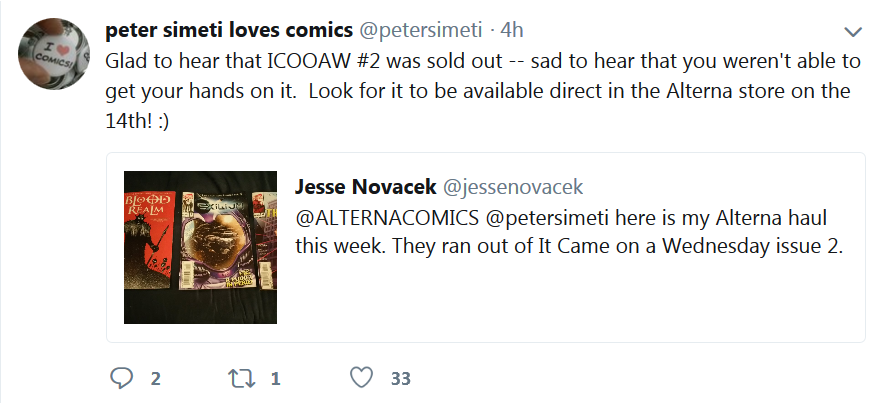The width and height of the screenshot is (883, 403).
Task: Click the reply speech bubble icon
Action: click(121, 378)
